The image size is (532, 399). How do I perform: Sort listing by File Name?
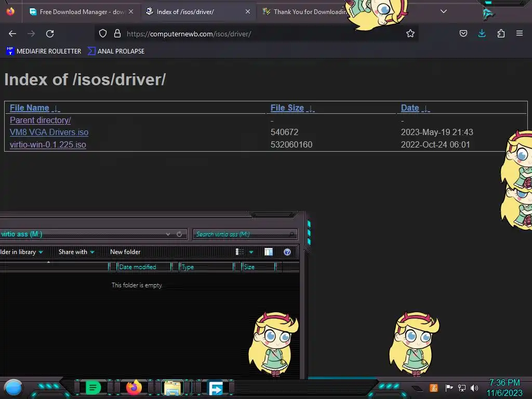coord(30,108)
